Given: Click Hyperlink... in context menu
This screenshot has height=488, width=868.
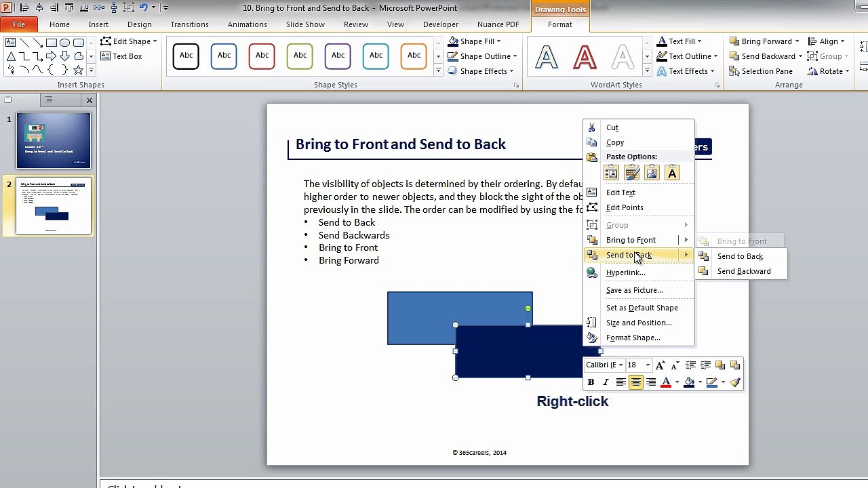Looking at the screenshot, I should point(639,272).
